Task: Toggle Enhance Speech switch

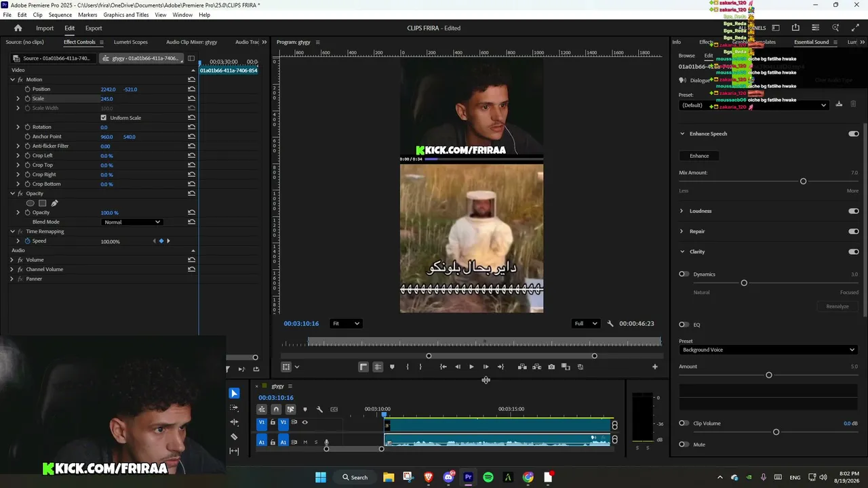Action: click(x=853, y=134)
